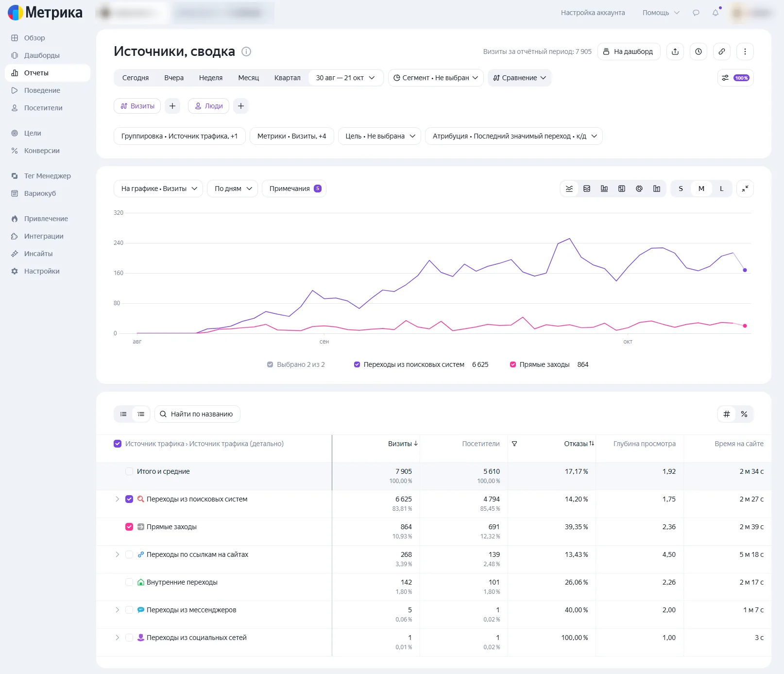Screen dimensions: 784x674
Task: Open the На графике Визиты dropdown
Action: 158,189
